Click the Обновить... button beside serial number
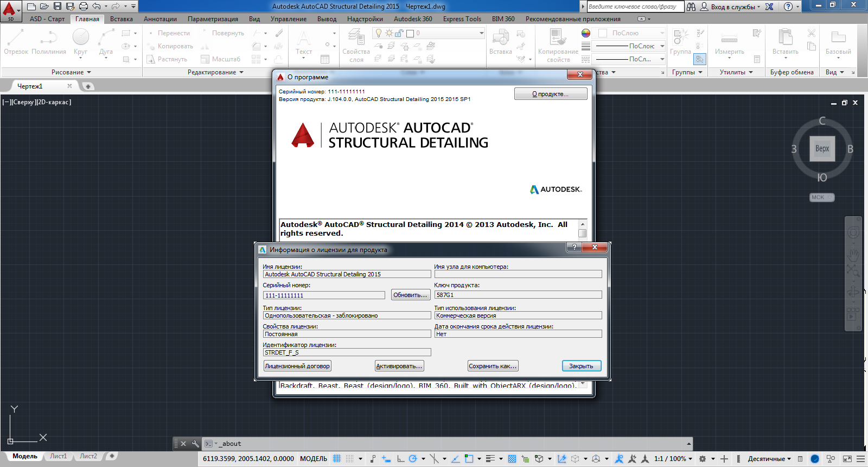This screenshot has height=467, width=868. [x=411, y=295]
